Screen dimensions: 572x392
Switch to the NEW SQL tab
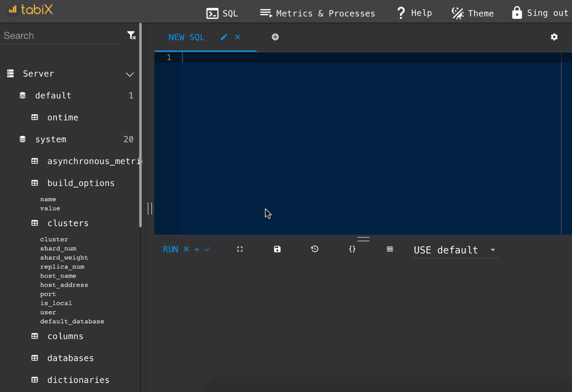(187, 37)
